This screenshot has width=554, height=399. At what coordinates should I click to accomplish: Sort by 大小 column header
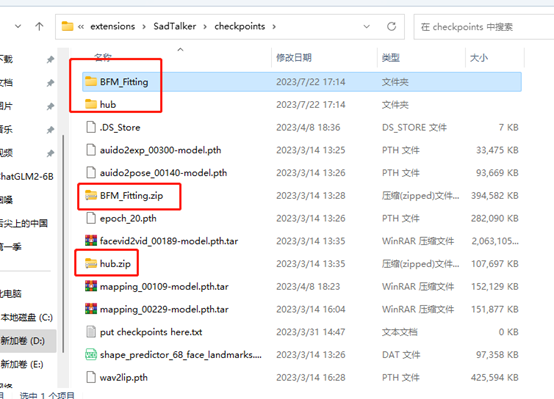[479, 58]
